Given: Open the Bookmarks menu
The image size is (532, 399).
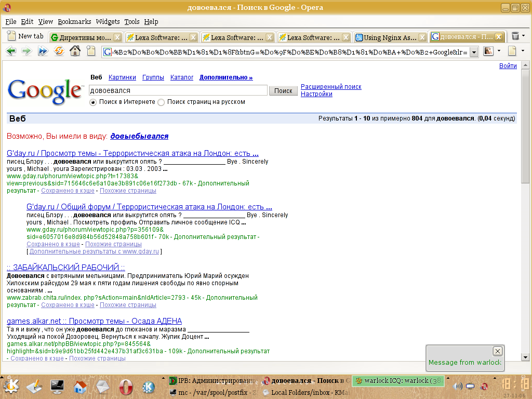Looking at the screenshot, I should [74, 22].
